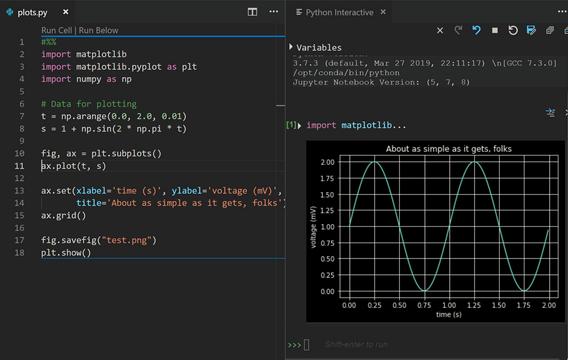Expand cell 1 input 'import matplotlib...'
Viewport: 568px width, 360px height.
pos(300,126)
